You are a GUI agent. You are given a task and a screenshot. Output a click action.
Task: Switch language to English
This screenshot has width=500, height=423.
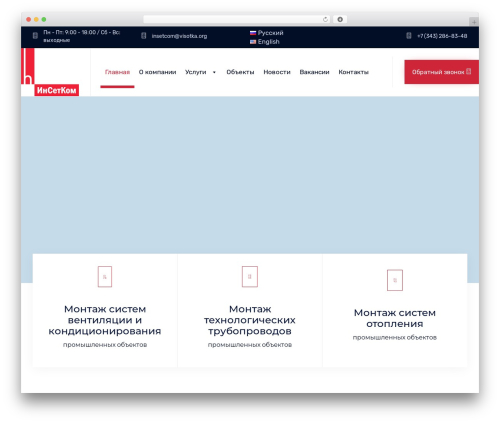[x=269, y=42]
